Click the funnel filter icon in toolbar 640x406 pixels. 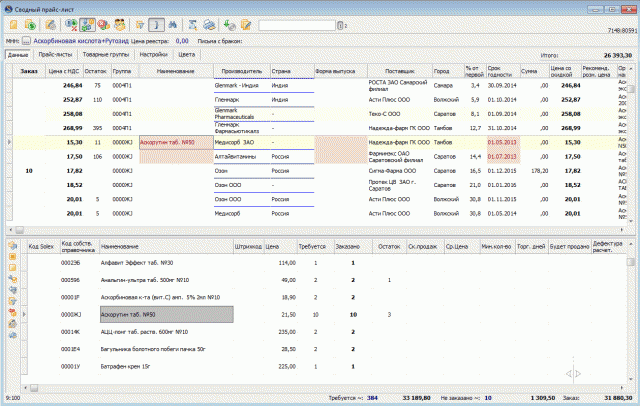[140, 25]
